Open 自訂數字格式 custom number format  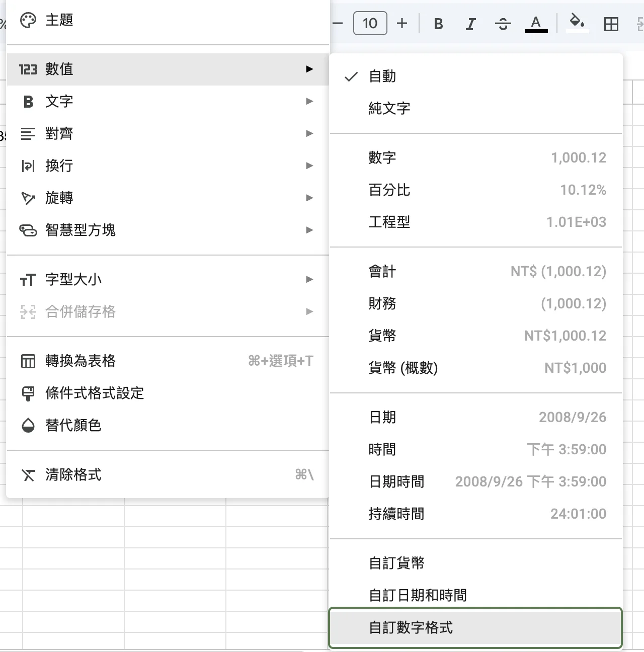pos(476,627)
